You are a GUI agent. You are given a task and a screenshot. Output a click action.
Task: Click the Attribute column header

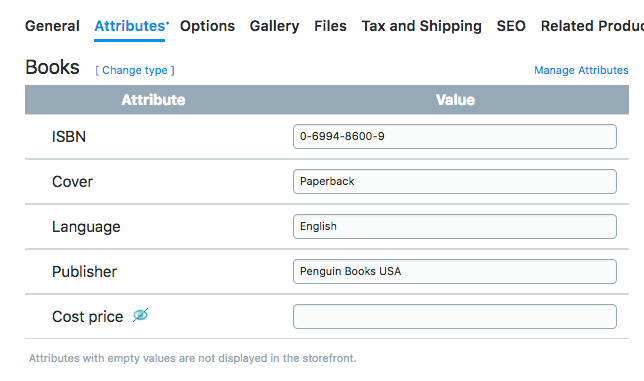(153, 100)
